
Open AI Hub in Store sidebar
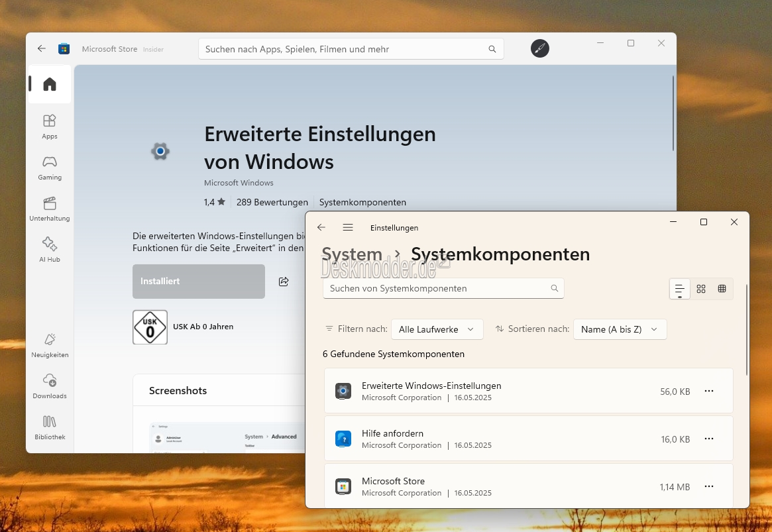[x=50, y=250]
